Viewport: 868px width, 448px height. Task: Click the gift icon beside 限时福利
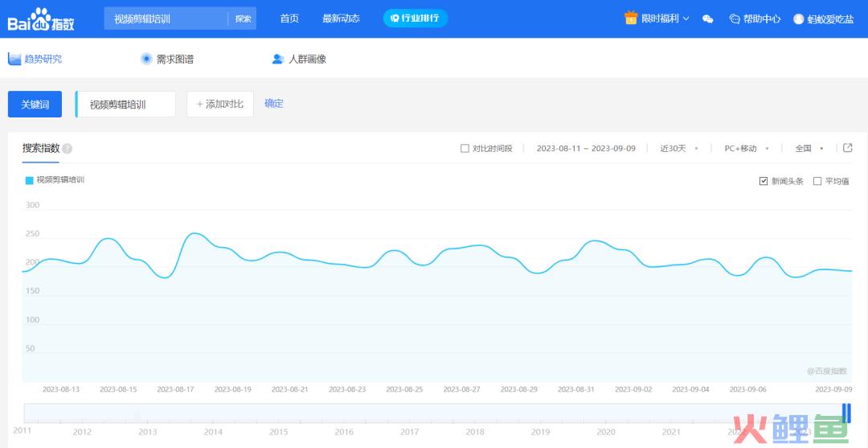[631, 18]
